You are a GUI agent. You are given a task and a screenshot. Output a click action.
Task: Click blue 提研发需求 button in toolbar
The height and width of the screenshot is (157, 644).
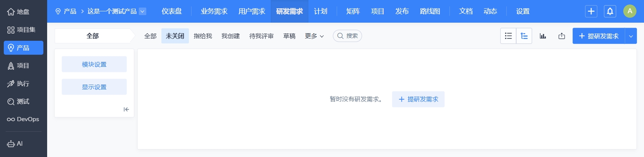point(599,36)
